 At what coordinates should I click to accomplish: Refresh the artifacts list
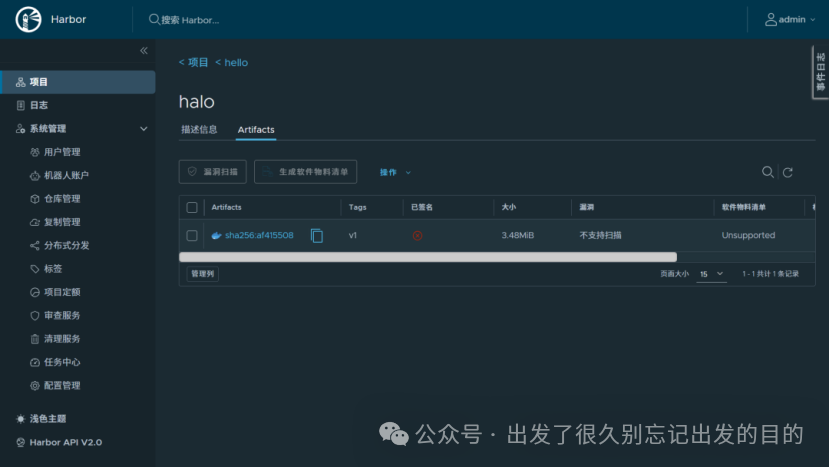(x=788, y=173)
